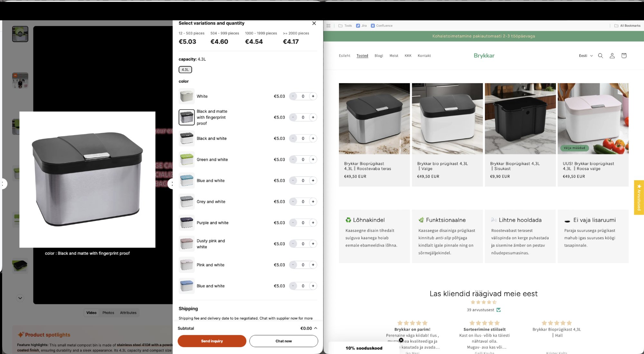Select Black and matte fingerprint proof swatch
The width and height of the screenshot is (644, 354).
(x=186, y=117)
